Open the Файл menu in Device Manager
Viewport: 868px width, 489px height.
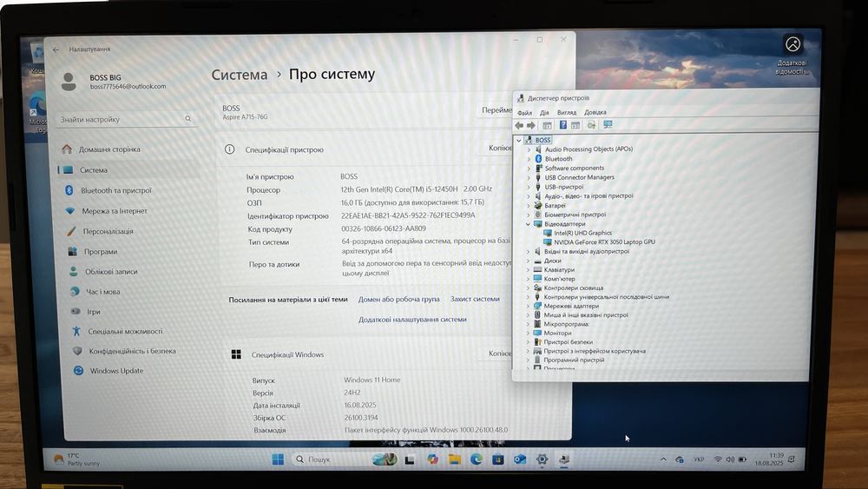524,112
